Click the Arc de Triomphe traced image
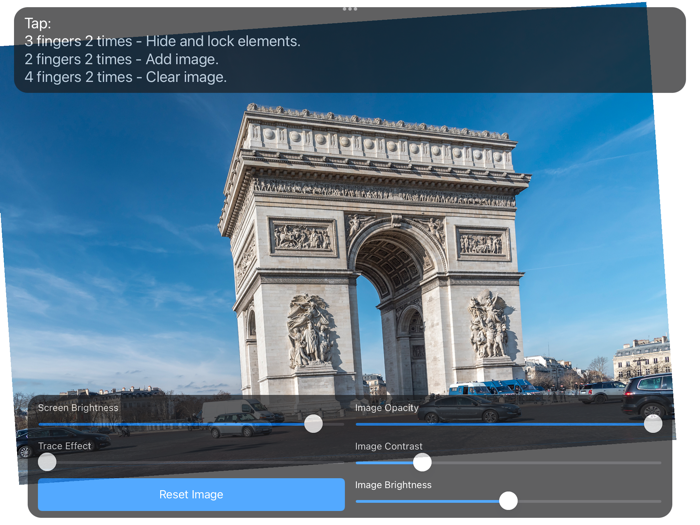Image resolution: width=700 pixels, height=525 pixels. pyautogui.click(x=338, y=243)
